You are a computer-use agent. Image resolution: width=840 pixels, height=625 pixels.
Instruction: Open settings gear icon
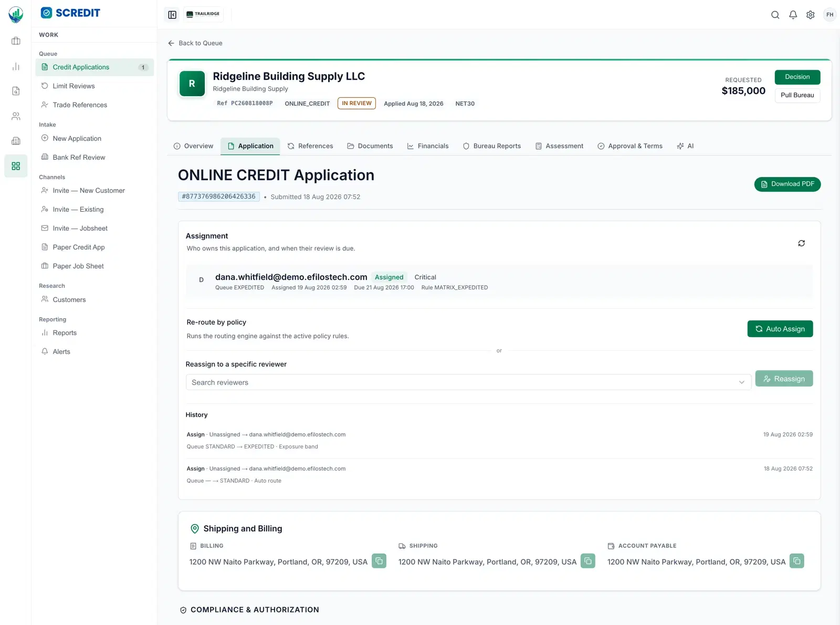pyautogui.click(x=811, y=15)
